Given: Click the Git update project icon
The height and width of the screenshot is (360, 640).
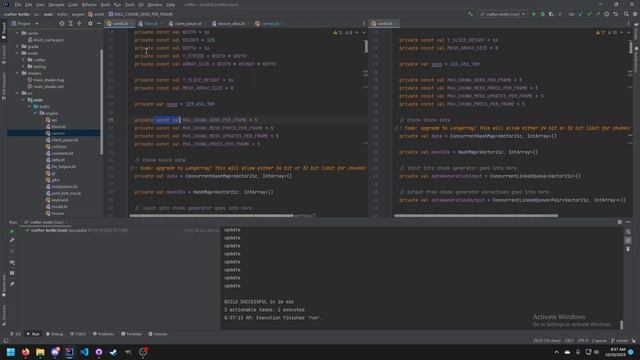Looking at the screenshot, I should 580,14.
